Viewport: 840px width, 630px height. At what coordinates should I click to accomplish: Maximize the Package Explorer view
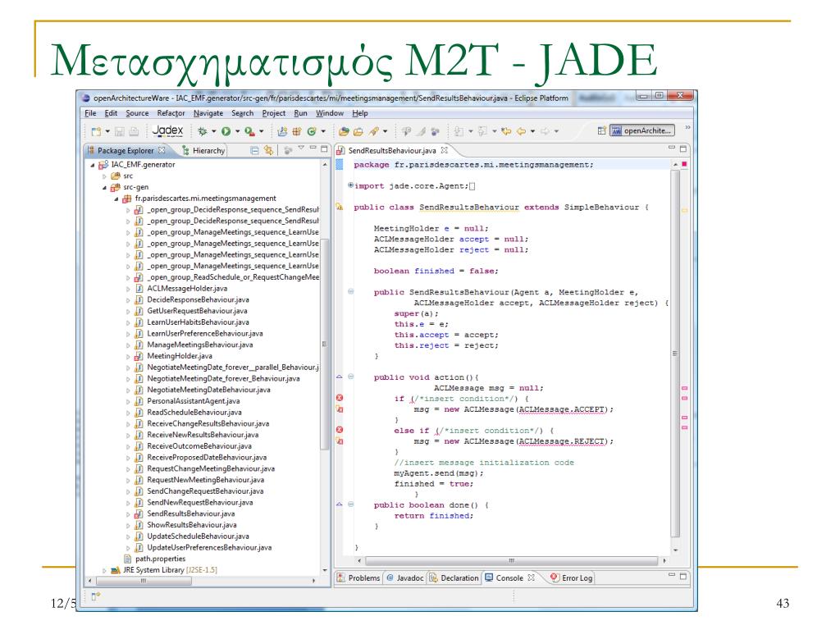coord(324,149)
